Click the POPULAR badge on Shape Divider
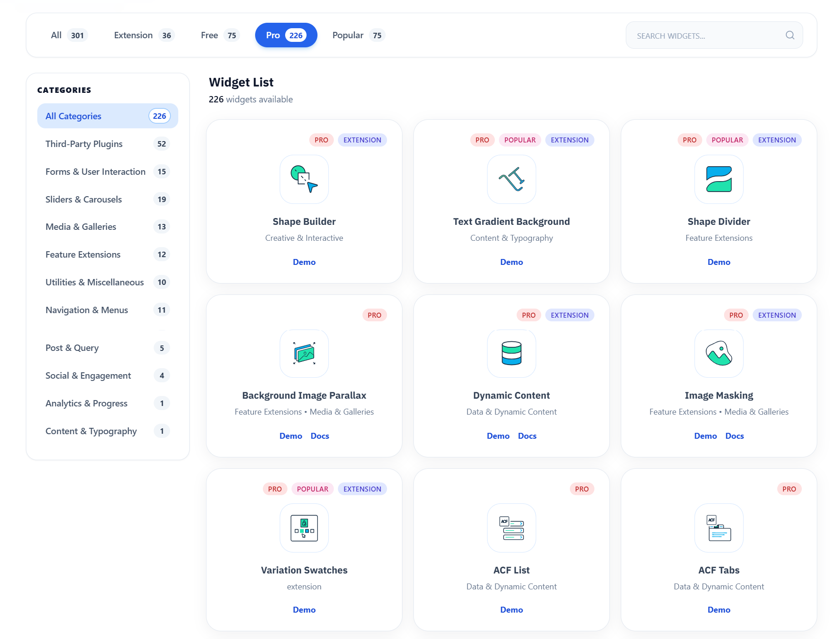The width and height of the screenshot is (840, 639). (727, 140)
